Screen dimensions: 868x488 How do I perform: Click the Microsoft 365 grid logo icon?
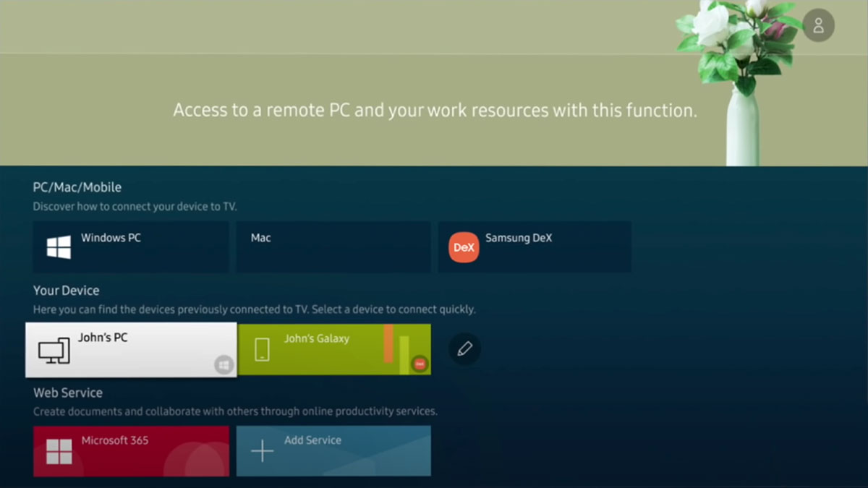coord(59,452)
